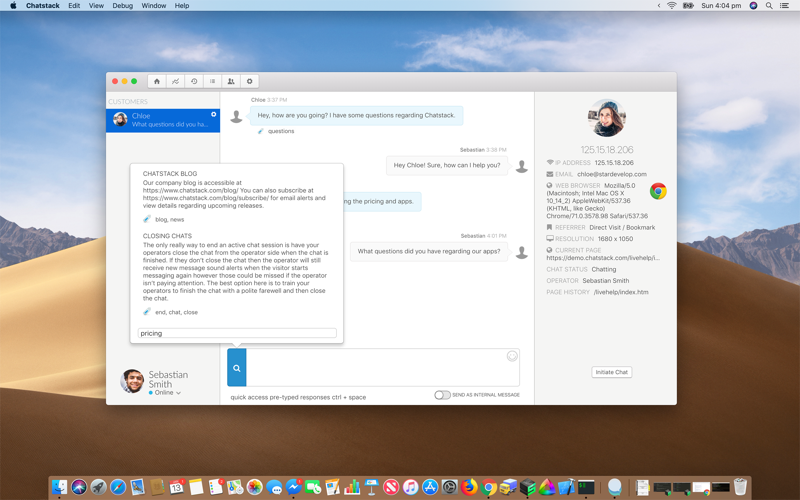
Task: Click the pricing search input field
Action: coord(237,333)
